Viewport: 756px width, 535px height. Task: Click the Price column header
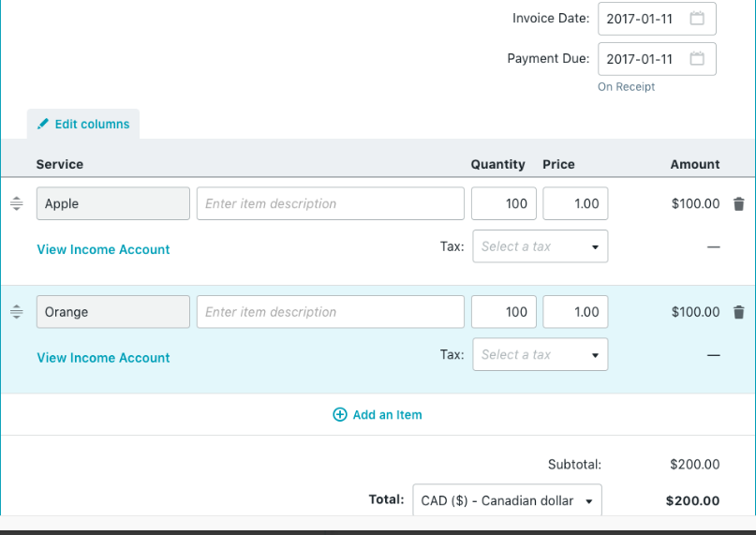point(558,164)
